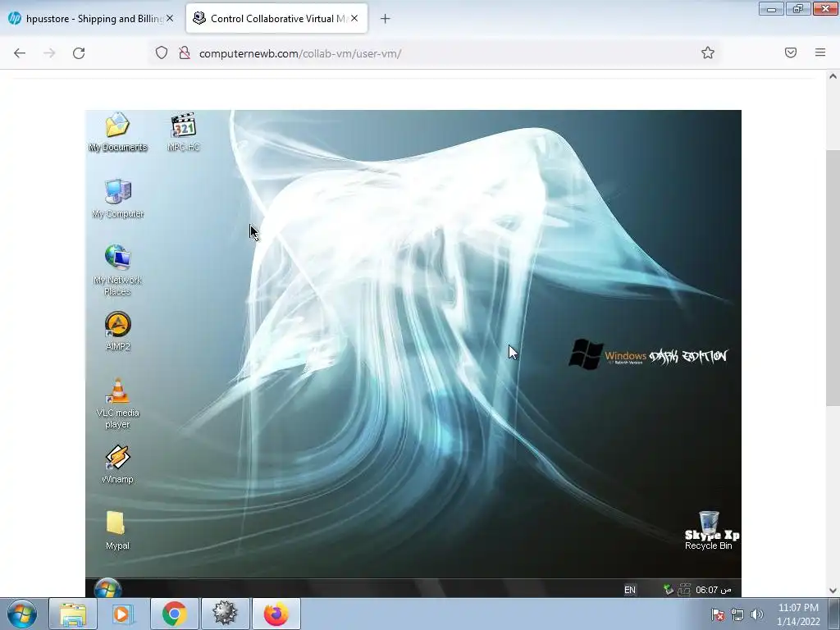Reload the current page

[79, 53]
